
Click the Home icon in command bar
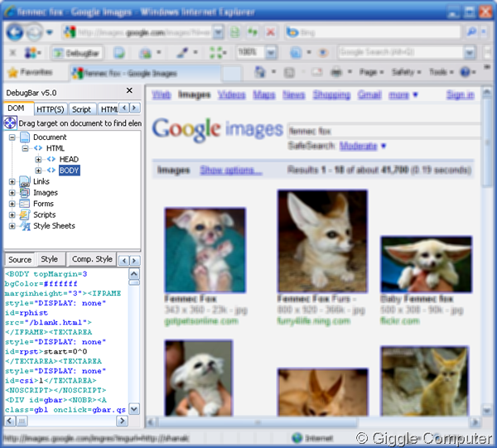(x=259, y=72)
